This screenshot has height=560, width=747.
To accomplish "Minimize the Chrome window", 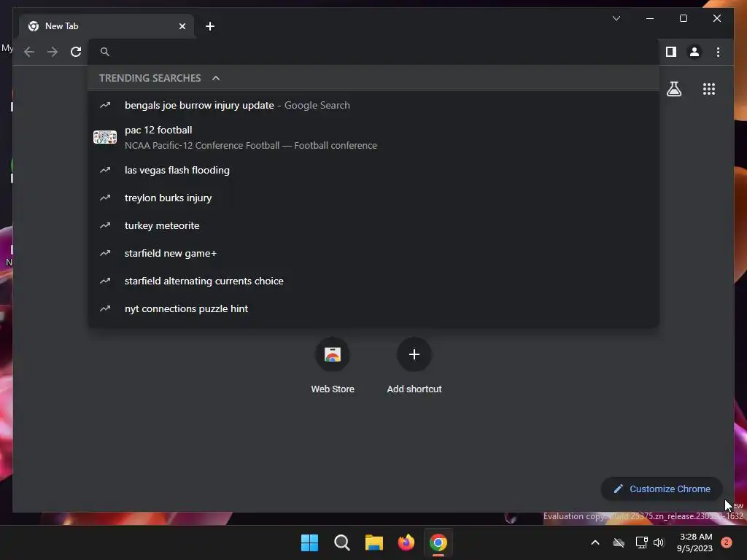I will (x=650, y=18).
